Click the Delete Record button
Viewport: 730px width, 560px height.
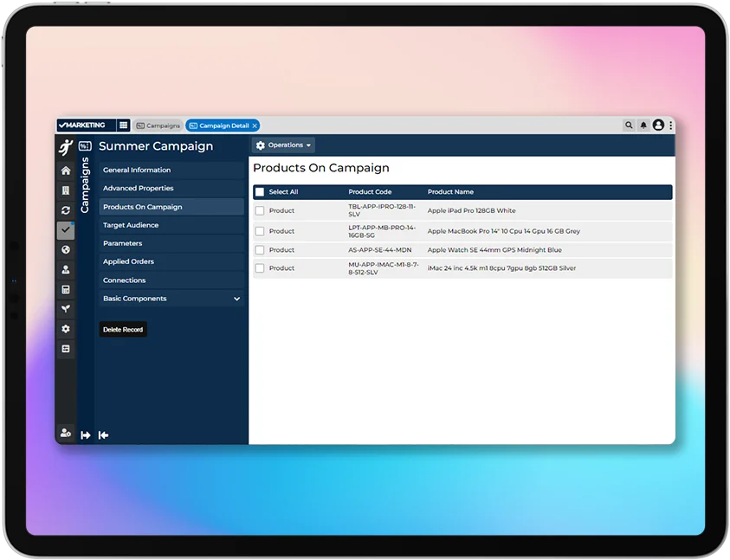[x=123, y=330]
